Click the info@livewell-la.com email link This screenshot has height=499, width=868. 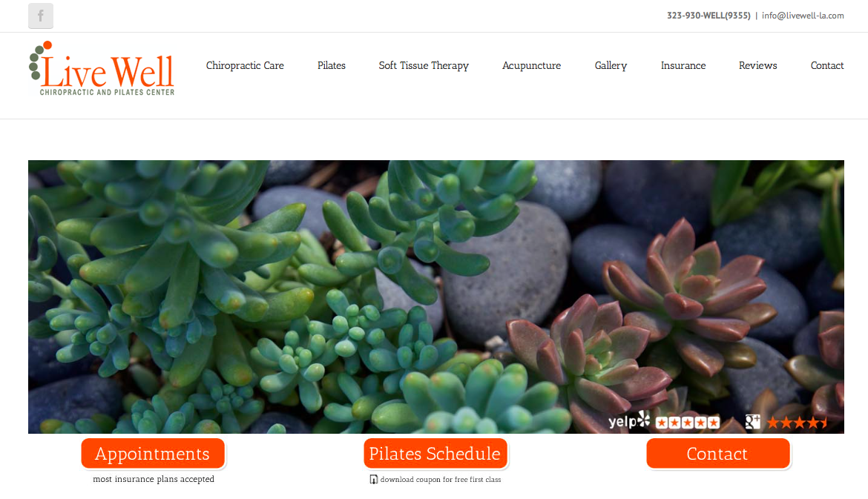[x=803, y=16]
